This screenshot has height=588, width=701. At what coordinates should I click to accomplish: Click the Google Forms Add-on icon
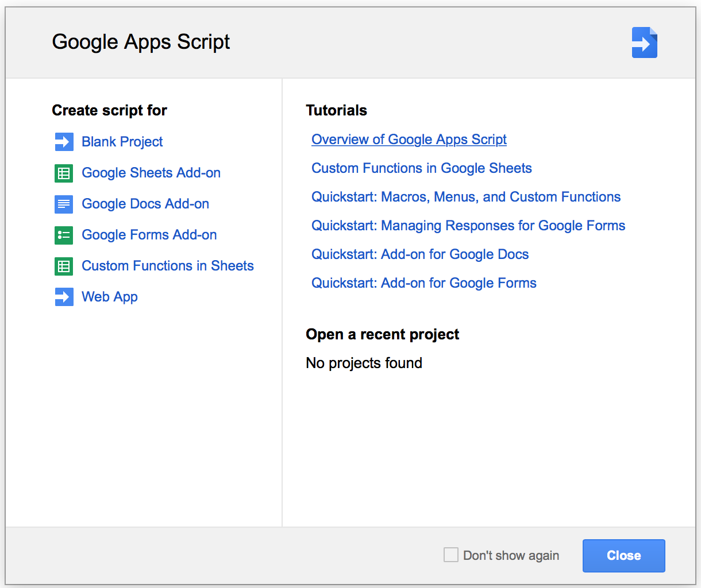click(64, 235)
